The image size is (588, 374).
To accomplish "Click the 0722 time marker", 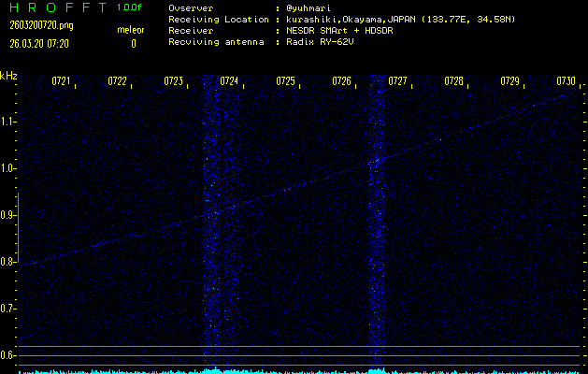I will (117, 81).
